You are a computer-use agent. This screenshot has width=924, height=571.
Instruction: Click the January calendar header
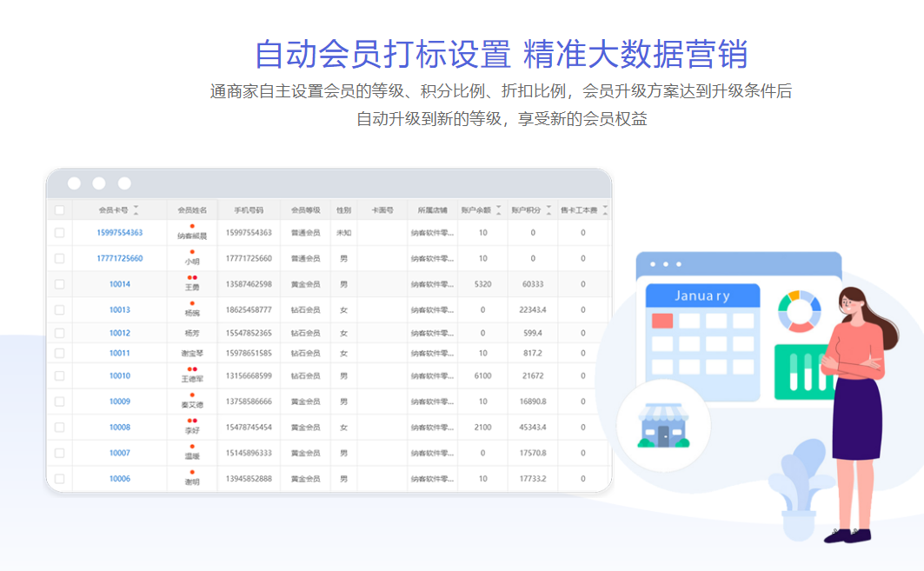702,295
